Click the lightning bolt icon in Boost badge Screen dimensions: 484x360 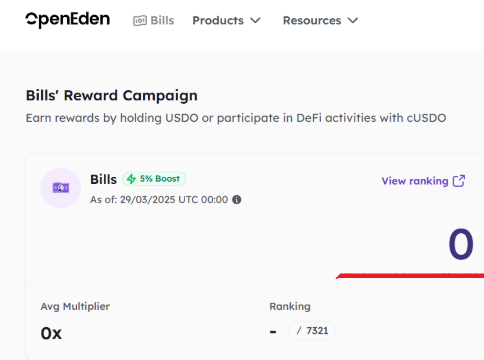[132, 179]
